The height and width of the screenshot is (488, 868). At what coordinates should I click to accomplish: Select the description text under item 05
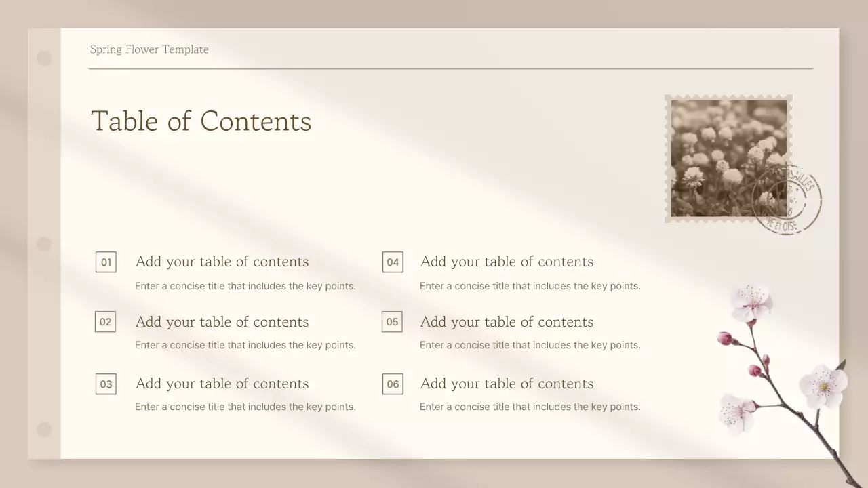(530, 345)
